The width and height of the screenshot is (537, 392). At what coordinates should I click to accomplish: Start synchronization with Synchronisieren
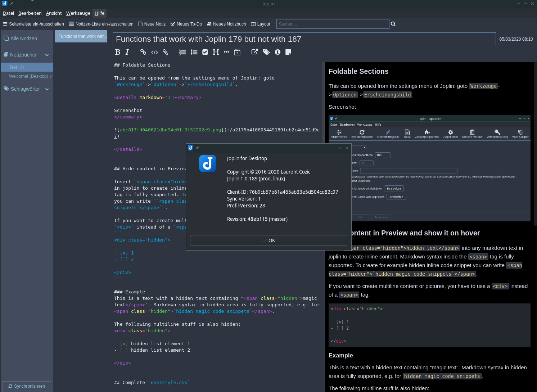(x=27, y=386)
